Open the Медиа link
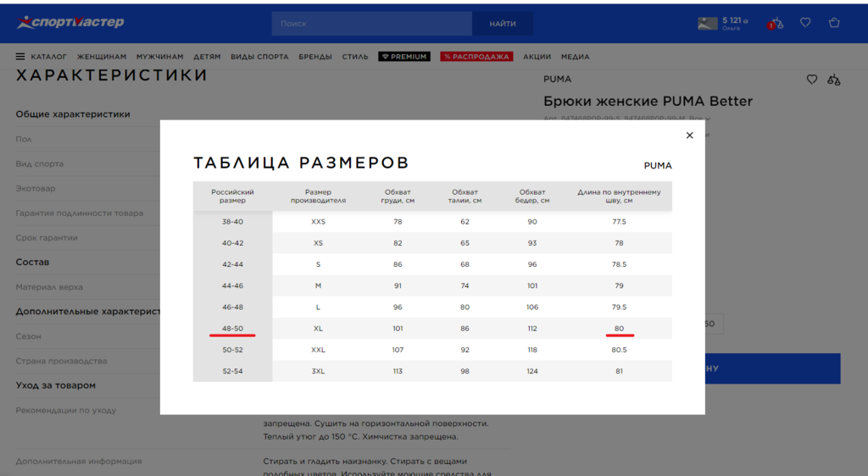The height and width of the screenshot is (476, 868). point(576,57)
